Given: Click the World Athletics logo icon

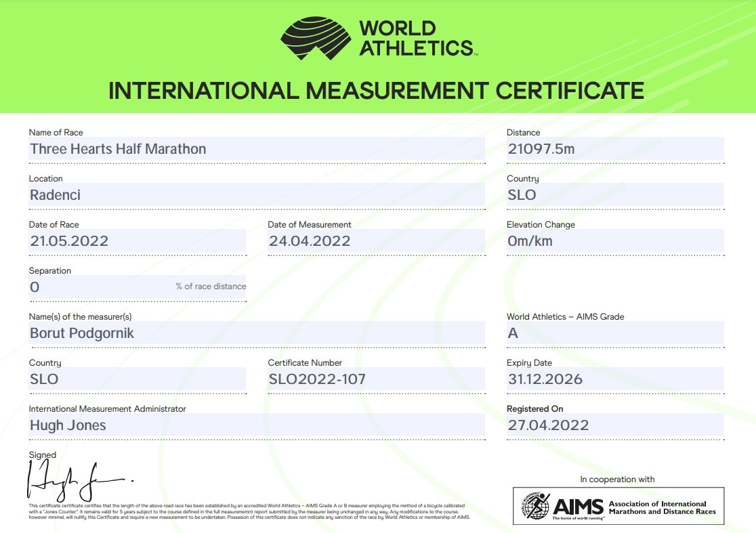Looking at the screenshot, I should (316, 38).
